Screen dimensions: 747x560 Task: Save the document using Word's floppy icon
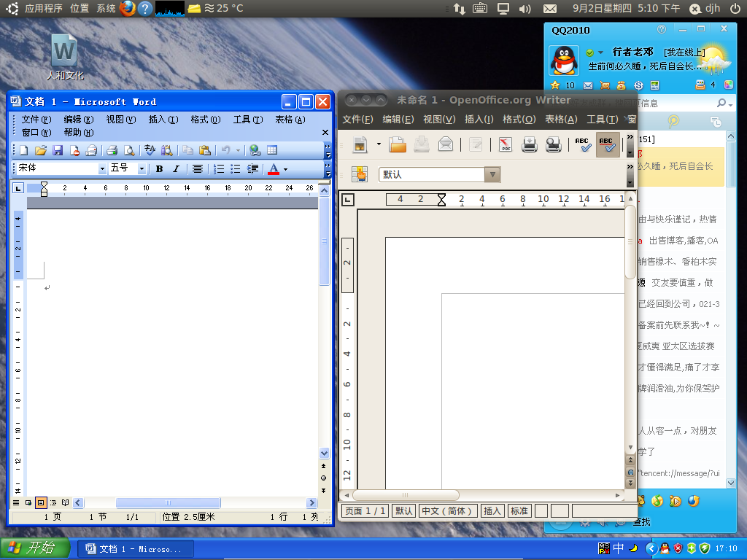[x=58, y=150]
